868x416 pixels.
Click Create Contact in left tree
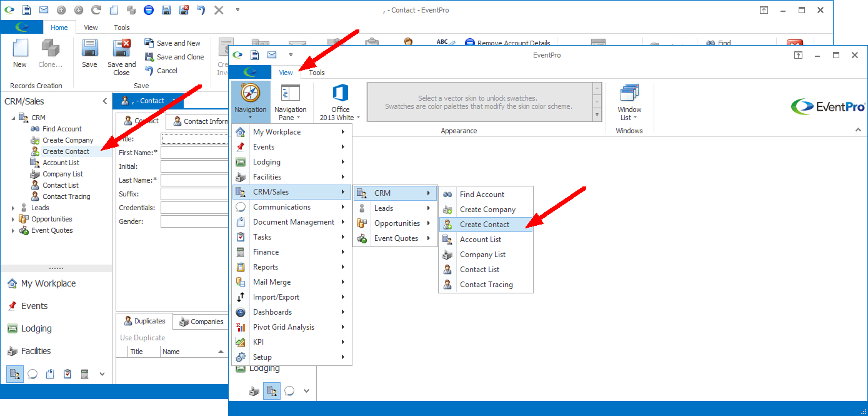point(66,151)
